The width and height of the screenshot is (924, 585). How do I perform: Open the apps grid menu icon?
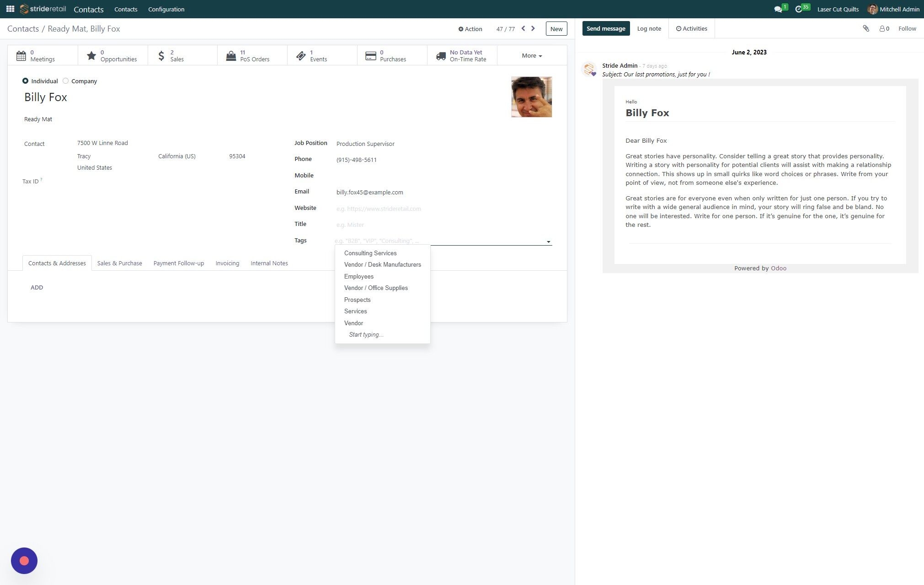[10, 9]
